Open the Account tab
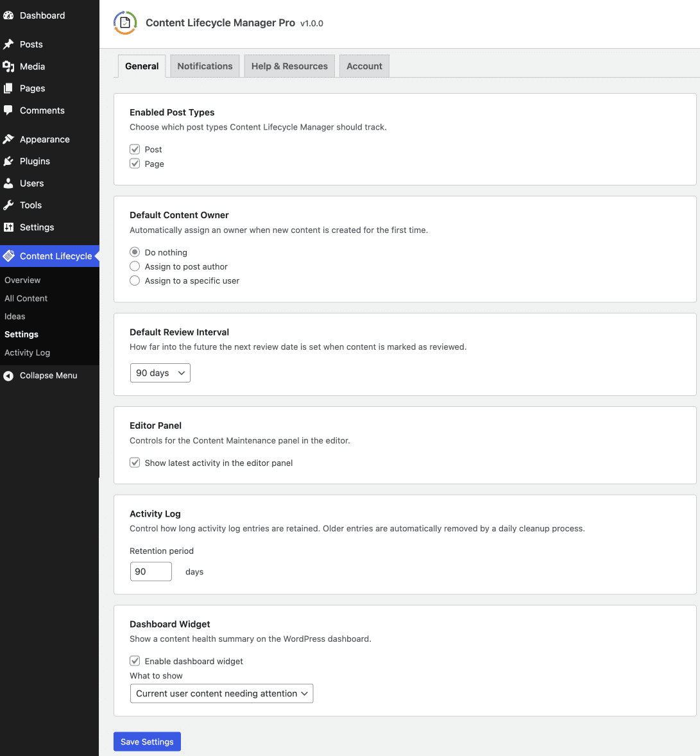Screen dimensions: 700x756 click(x=364, y=66)
